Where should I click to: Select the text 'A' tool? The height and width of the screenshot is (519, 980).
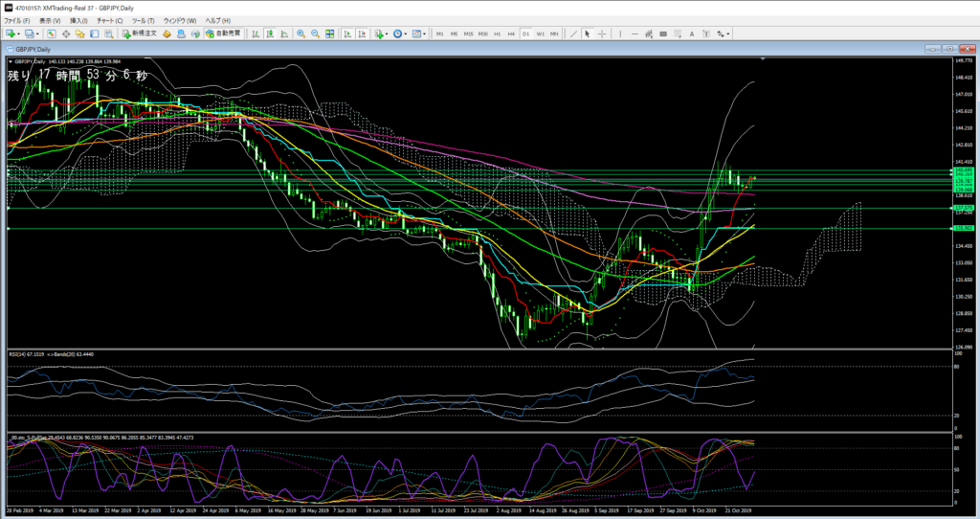(x=692, y=34)
